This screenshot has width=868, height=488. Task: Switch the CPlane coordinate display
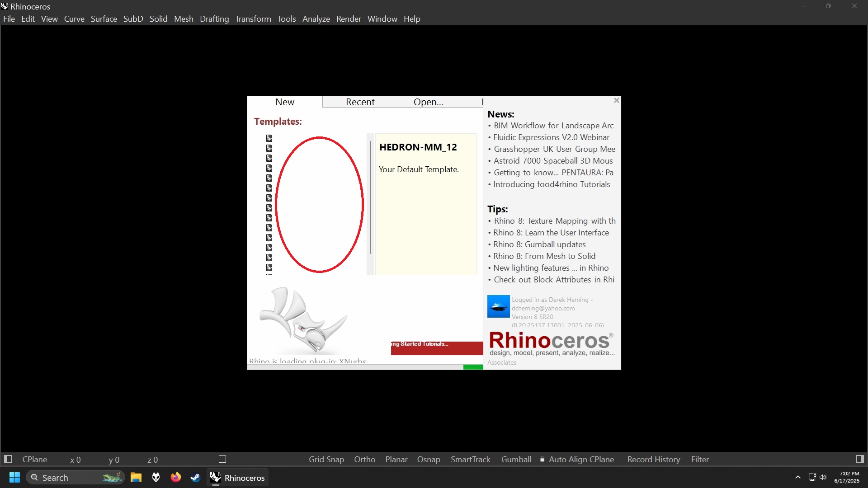coord(35,460)
